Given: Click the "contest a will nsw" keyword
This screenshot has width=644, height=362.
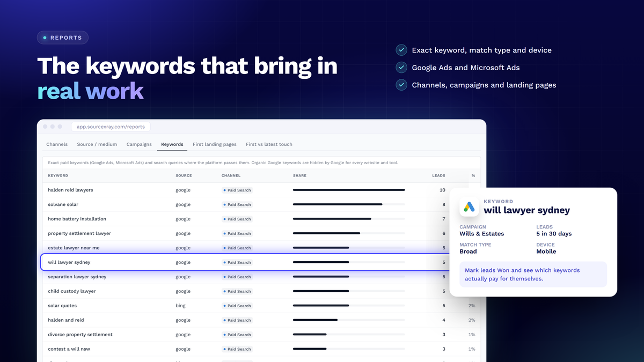Looking at the screenshot, I should [x=69, y=349].
